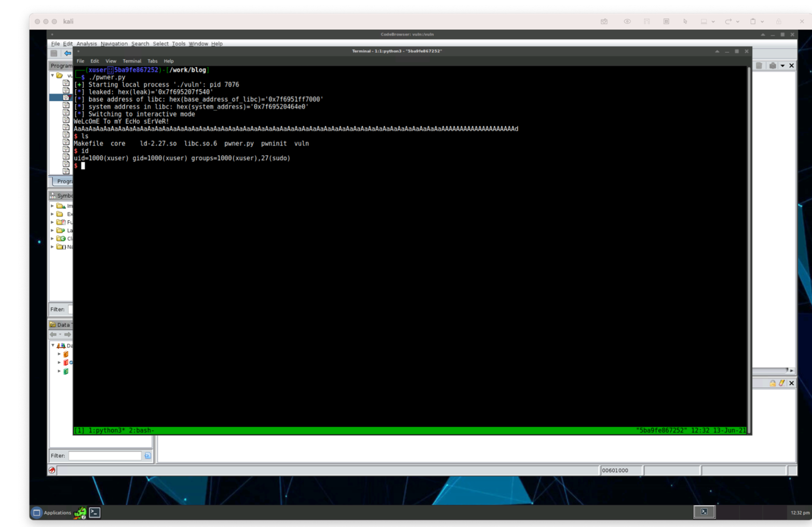Take a screenshot with the camera icon in the top toolbar
The height and width of the screenshot is (527, 812).
[x=604, y=21]
